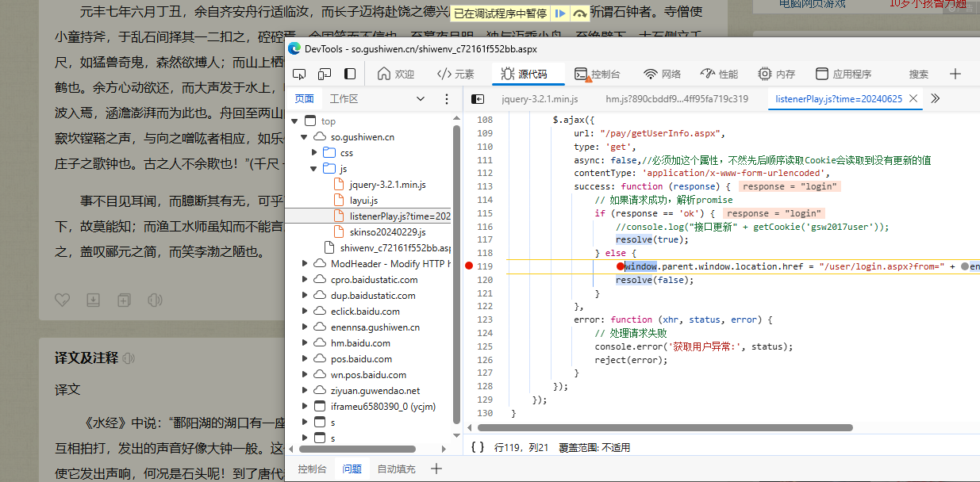Close the listenerPlay.js file tab
The width and height of the screenshot is (980, 482).
[x=913, y=99]
